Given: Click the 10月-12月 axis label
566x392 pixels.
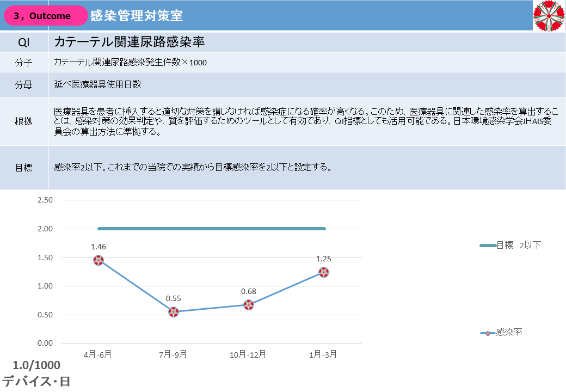Looking at the screenshot, I should click(x=248, y=354).
